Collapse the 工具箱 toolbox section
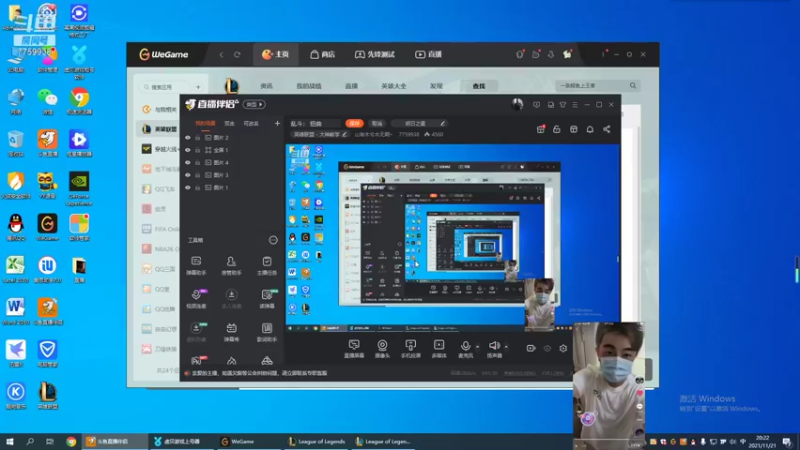This screenshot has height=450, width=800. point(273,240)
